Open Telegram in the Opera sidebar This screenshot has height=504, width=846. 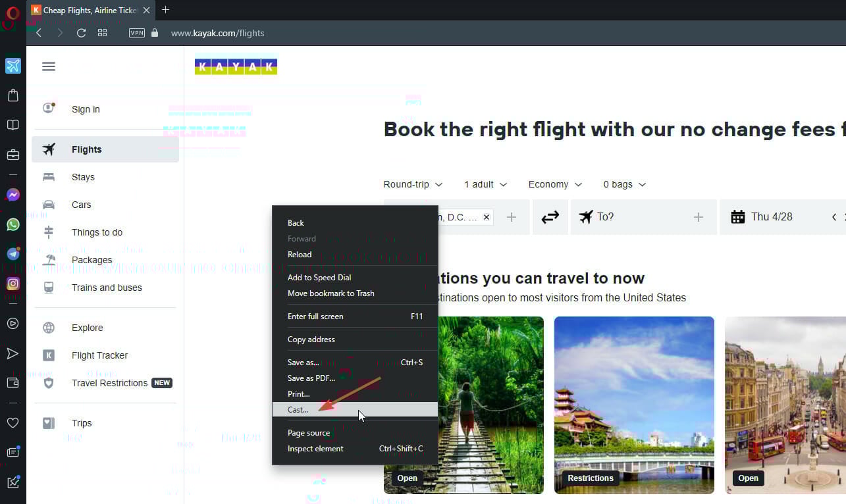[x=13, y=254]
